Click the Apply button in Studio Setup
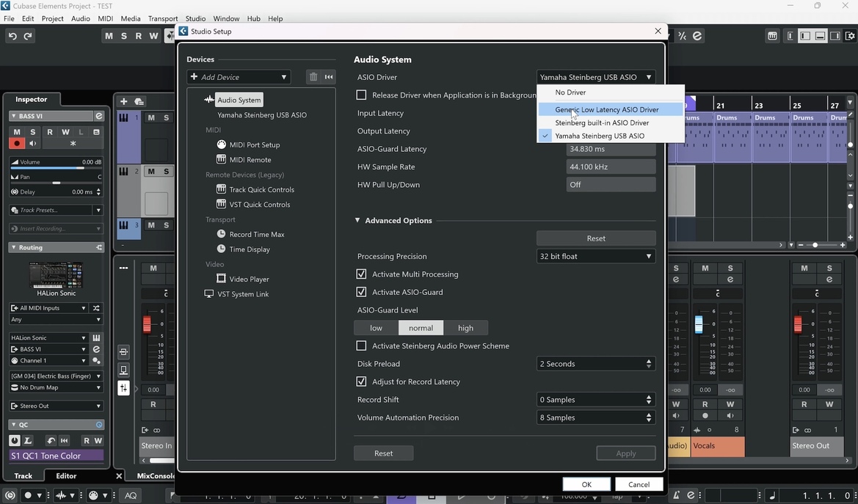Image resolution: width=858 pixels, height=504 pixels. pyautogui.click(x=625, y=453)
